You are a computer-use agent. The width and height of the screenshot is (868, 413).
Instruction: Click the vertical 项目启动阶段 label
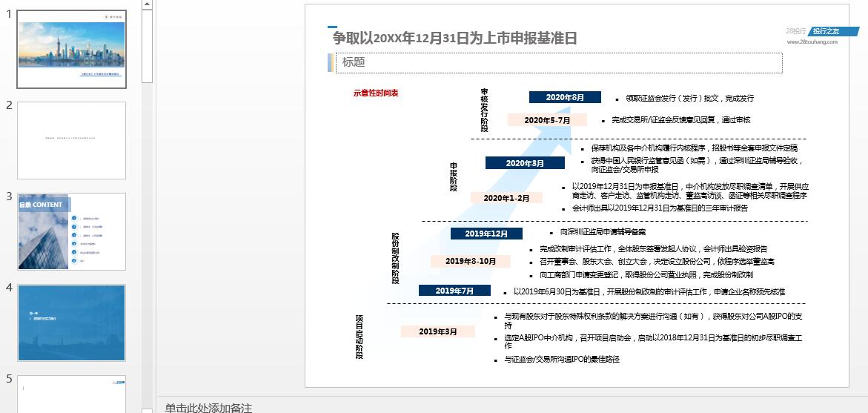[x=360, y=337]
